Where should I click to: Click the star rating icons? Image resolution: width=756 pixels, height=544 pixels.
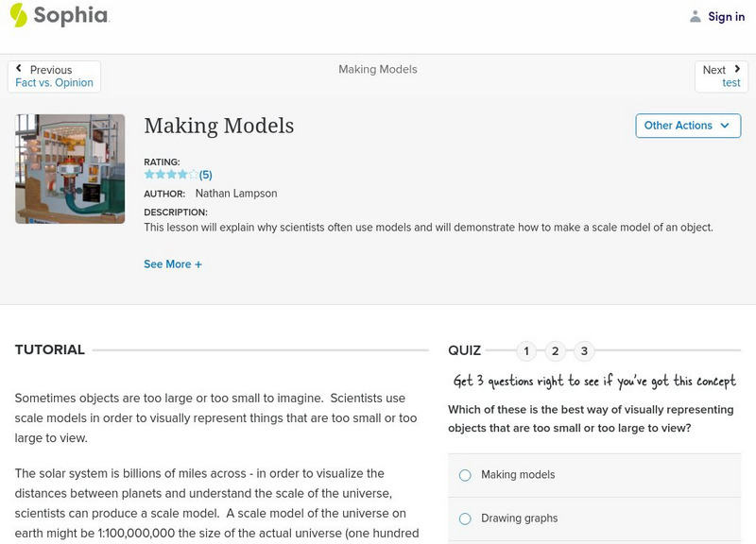tap(171, 175)
